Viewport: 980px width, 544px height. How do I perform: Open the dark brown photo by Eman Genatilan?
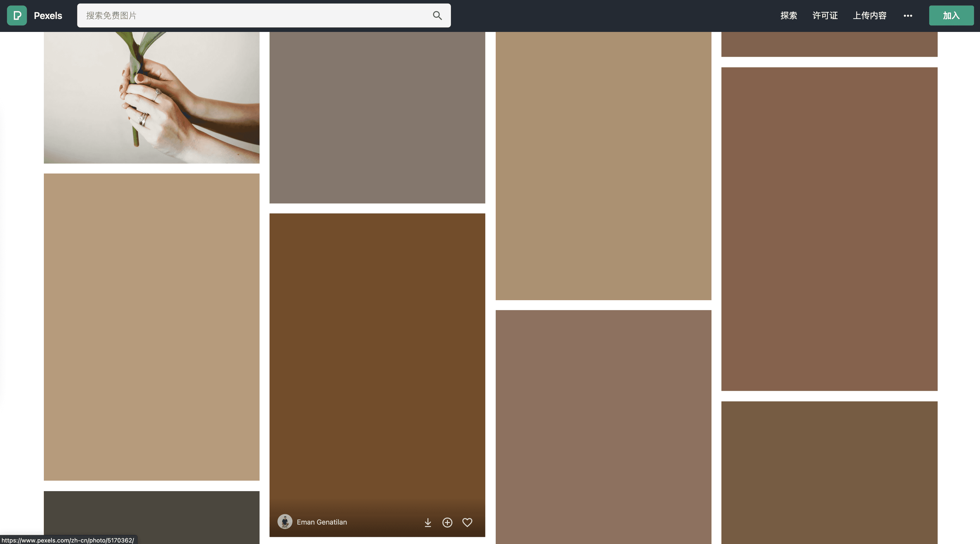[377, 354]
